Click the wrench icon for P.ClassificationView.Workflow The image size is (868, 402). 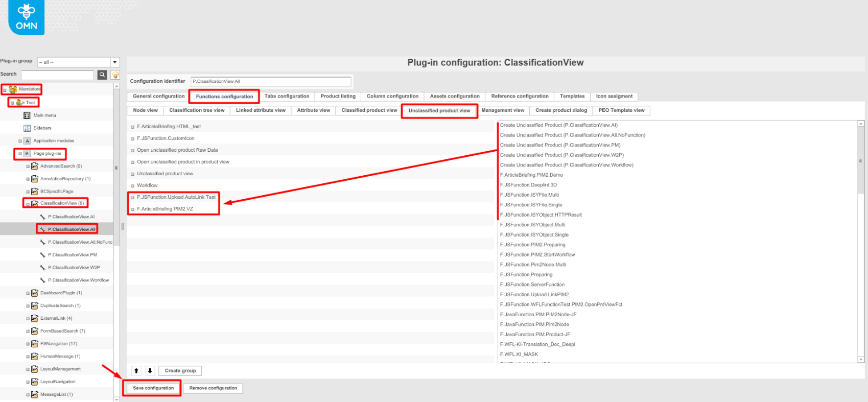[x=42, y=280]
